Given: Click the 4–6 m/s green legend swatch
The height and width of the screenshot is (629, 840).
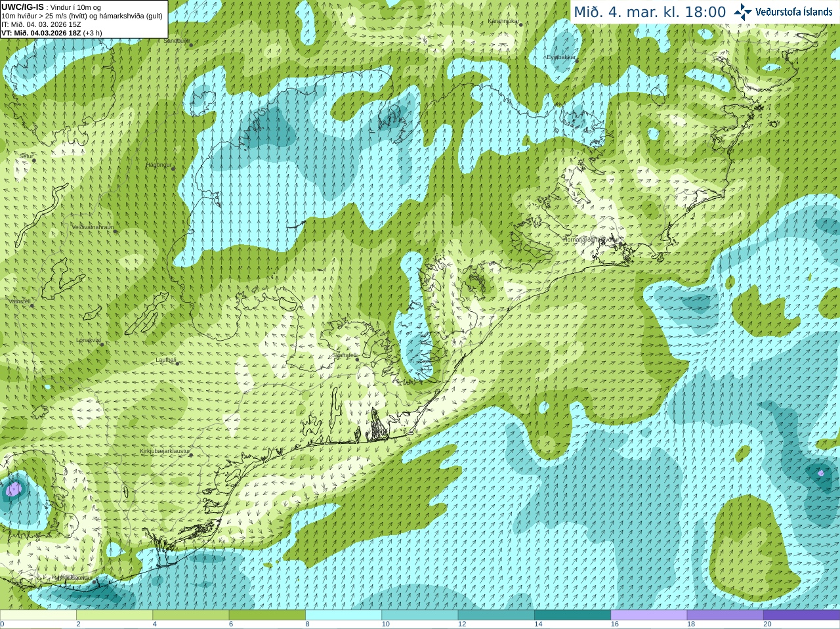Looking at the screenshot, I should pos(190,615).
